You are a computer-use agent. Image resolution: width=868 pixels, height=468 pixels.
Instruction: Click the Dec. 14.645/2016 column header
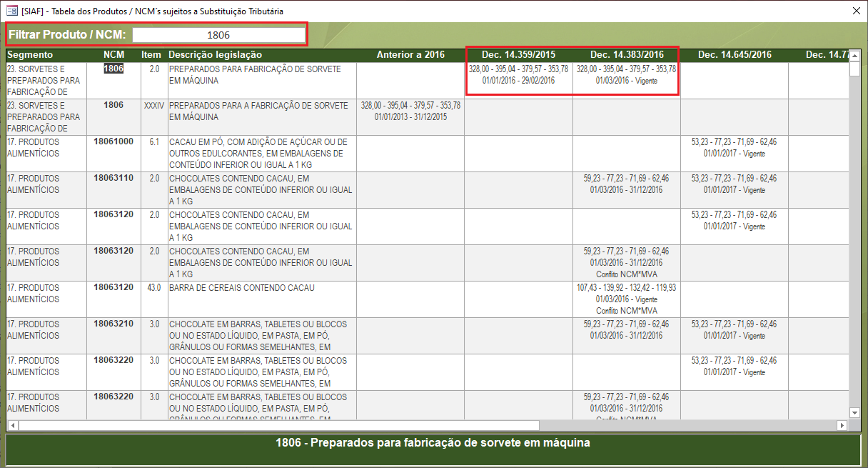point(734,55)
